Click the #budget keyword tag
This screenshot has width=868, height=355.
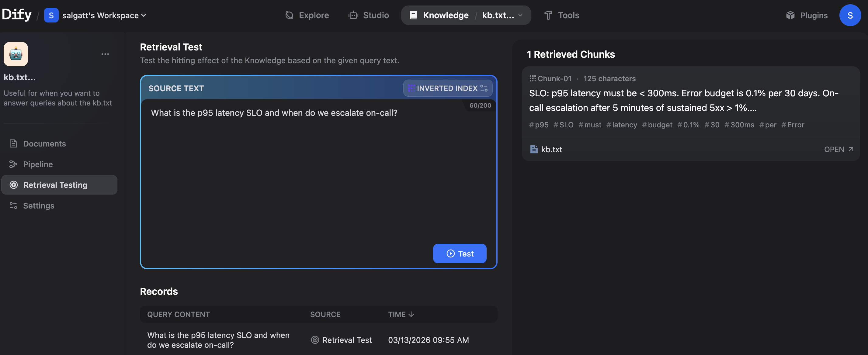(x=657, y=125)
